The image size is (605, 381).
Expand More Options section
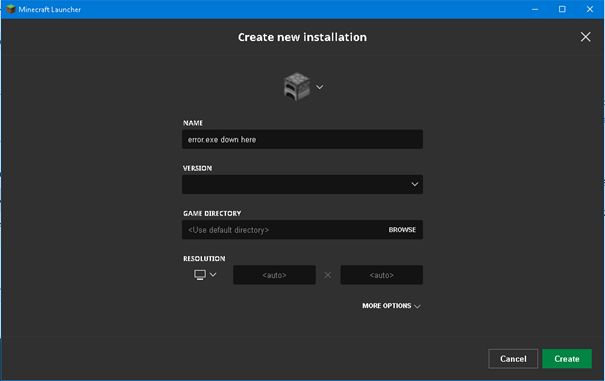(391, 306)
